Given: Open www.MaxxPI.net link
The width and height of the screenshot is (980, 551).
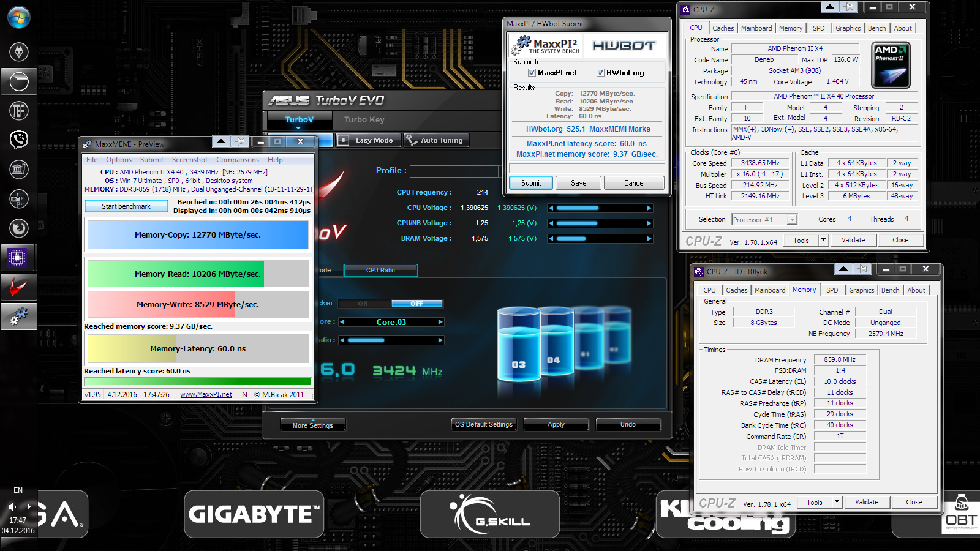Looking at the screenshot, I should (x=206, y=395).
